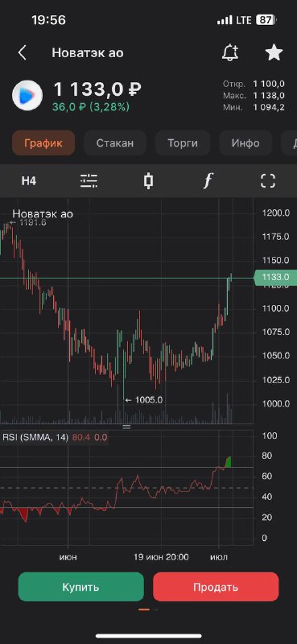Add price alert with bell icon

(230, 52)
